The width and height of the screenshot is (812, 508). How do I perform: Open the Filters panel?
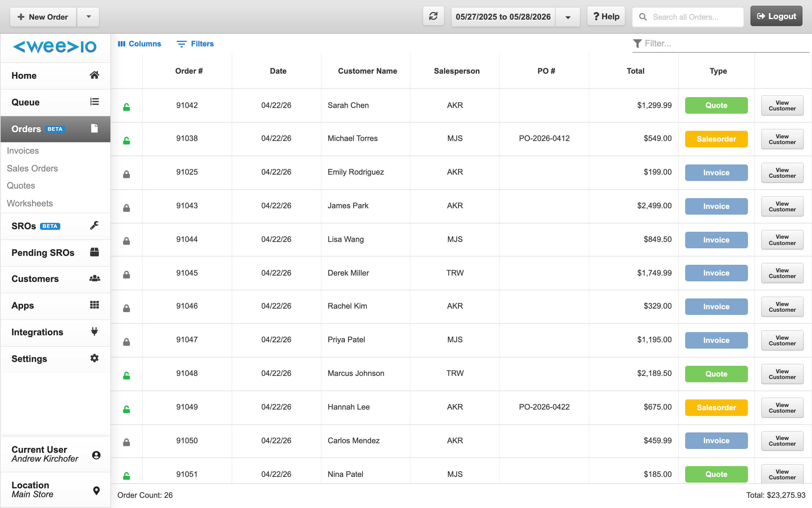[195, 44]
